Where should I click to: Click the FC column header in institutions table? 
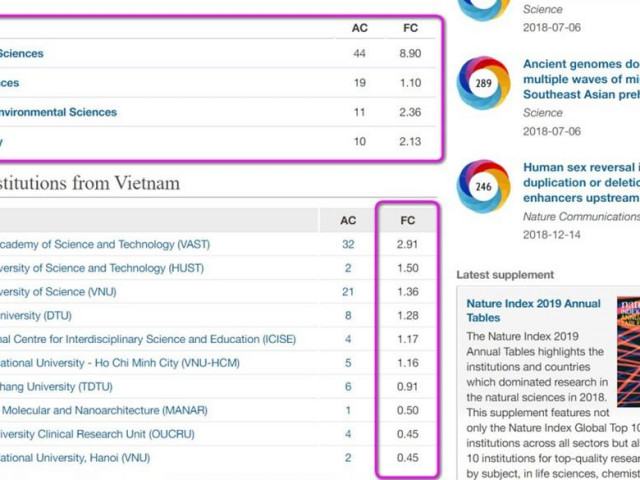[x=407, y=220]
